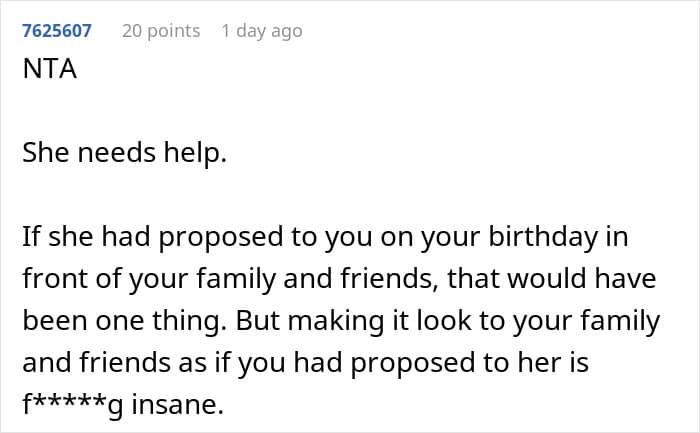Click the word 'ago' in the timestamp
Image resolution: width=700 pixels, height=433 pixels.
pyautogui.click(x=285, y=31)
